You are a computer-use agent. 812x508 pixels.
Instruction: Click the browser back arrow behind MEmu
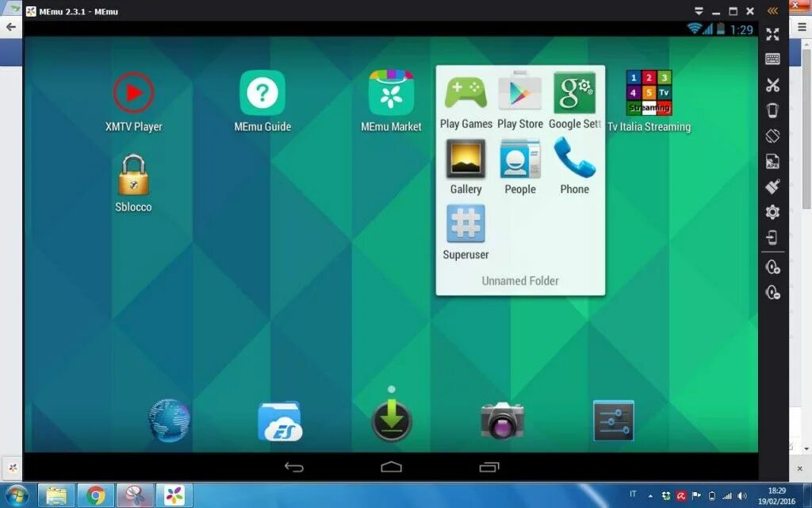coord(11,27)
